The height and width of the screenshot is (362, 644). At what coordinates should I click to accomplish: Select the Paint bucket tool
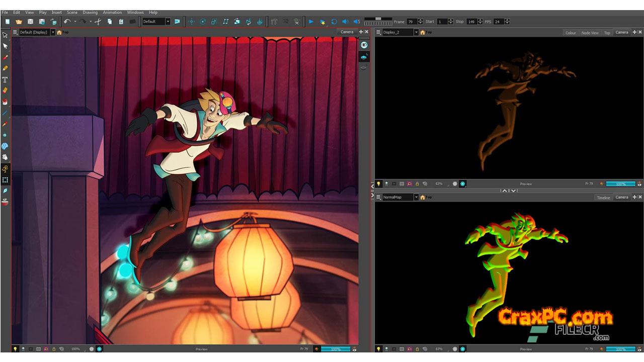click(5, 102)
